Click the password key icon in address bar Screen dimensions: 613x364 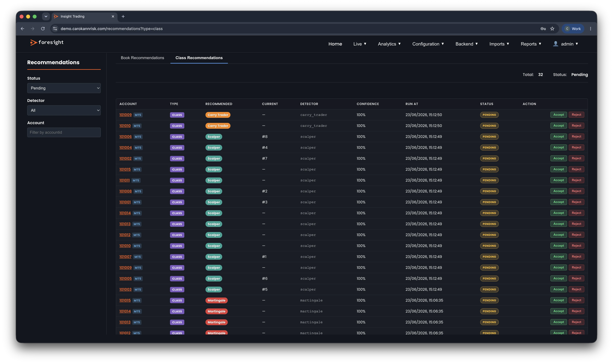(543, 29)
